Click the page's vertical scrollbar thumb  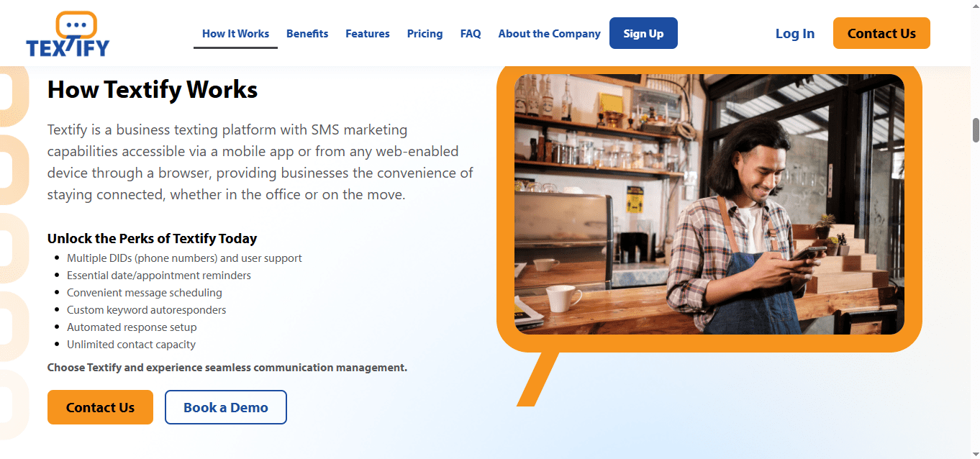pyautogui.click(x=976, y=130)
